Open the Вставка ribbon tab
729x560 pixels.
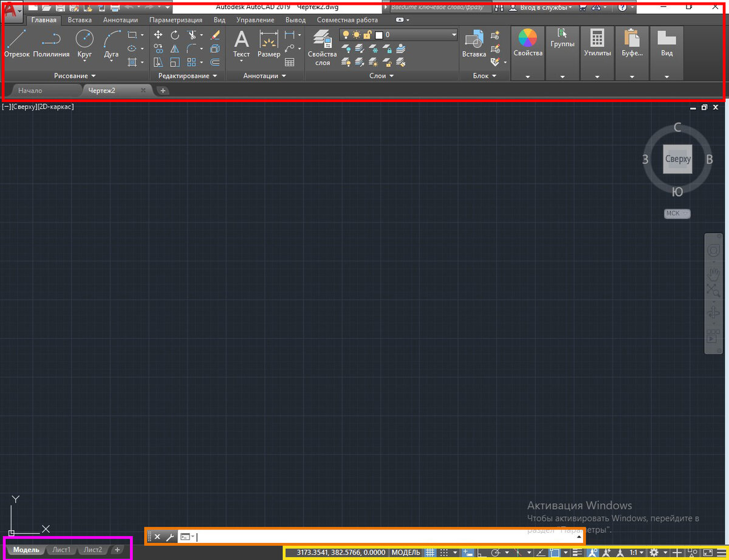pyautogui.click(x=80, y=20)
